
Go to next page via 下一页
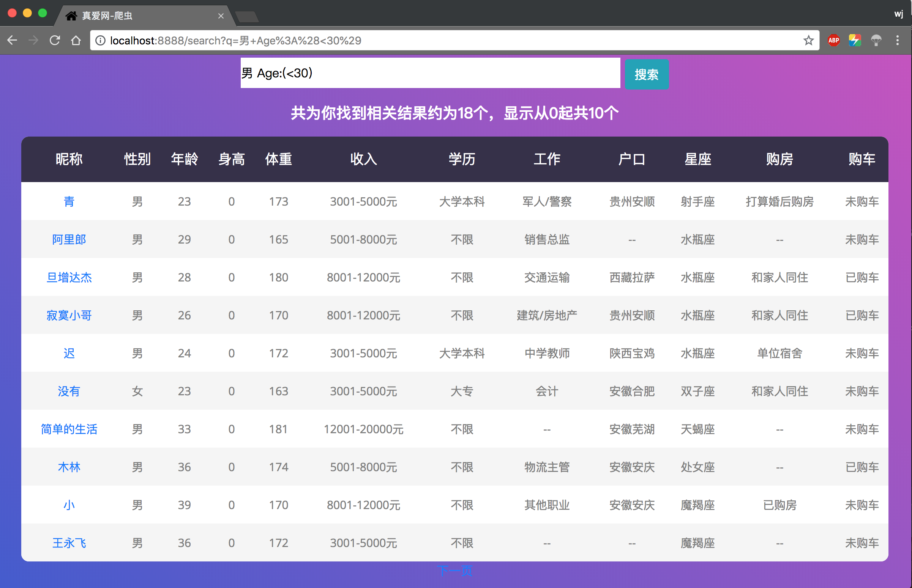pyautogui.click(x=454, y=571)
